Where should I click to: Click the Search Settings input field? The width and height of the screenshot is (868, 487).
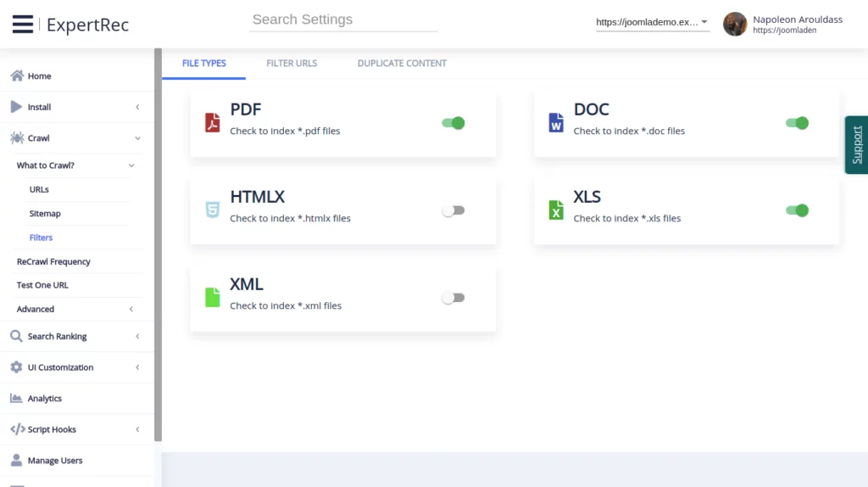[343, 20]
